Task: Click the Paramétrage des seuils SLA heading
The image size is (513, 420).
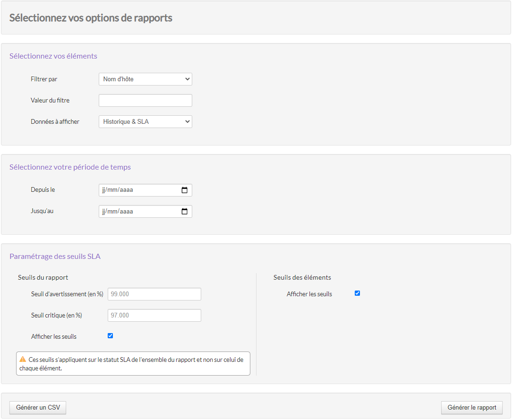Action: click(x=55, y=257)
